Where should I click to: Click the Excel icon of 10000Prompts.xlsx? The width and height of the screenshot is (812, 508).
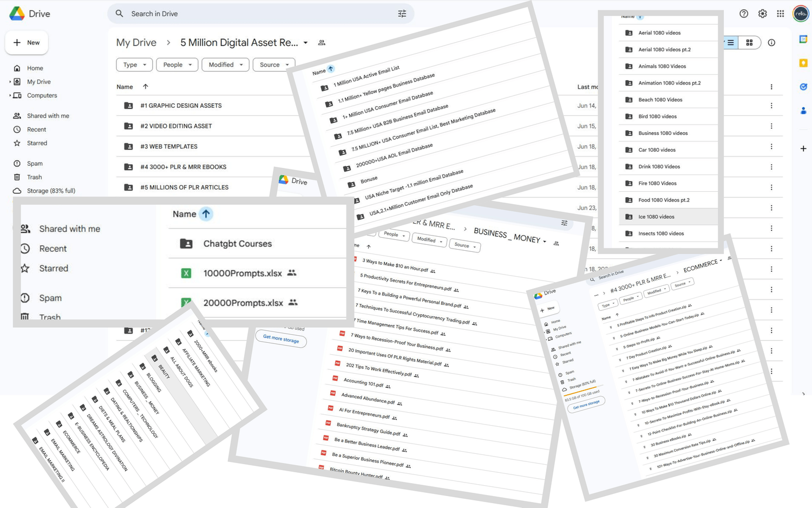[x=186, y=273]
